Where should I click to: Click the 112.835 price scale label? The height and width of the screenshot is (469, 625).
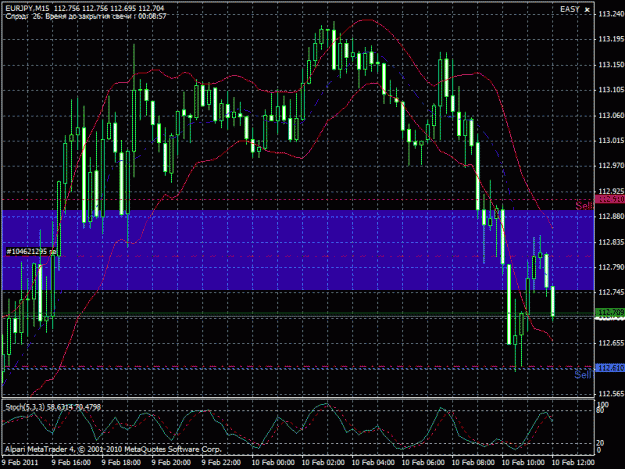(611, 242)
